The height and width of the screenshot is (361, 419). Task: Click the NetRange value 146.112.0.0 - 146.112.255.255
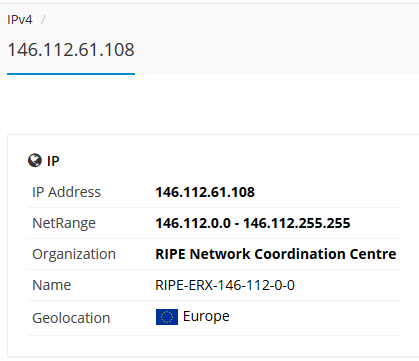(x=253, y=223)
